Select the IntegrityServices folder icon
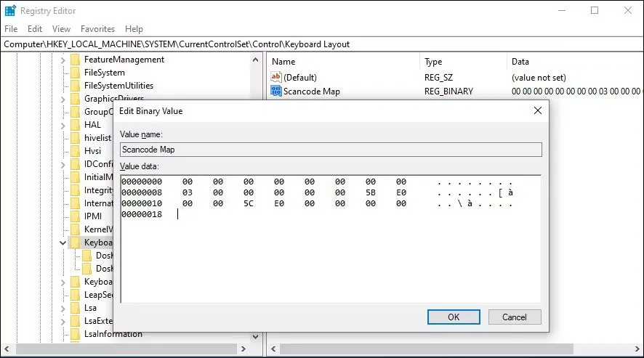This screenshot has height=358, width=644. coord(75,190)
